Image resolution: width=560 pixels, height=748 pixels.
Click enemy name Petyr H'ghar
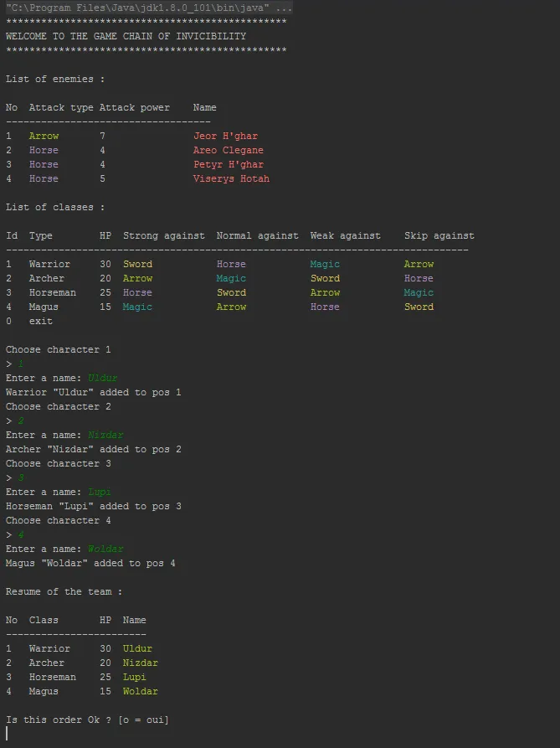click(228, 164)
